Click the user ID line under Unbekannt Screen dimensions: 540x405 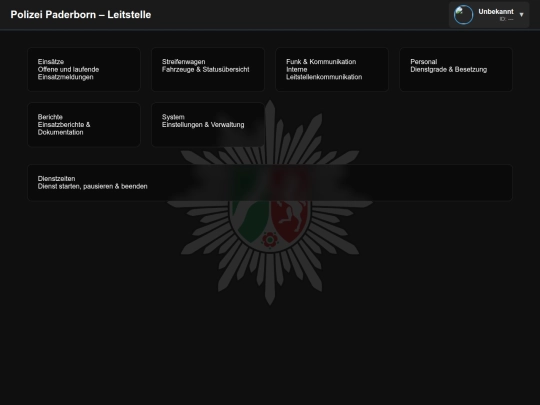pyautogui.click(x=506, y=19)
